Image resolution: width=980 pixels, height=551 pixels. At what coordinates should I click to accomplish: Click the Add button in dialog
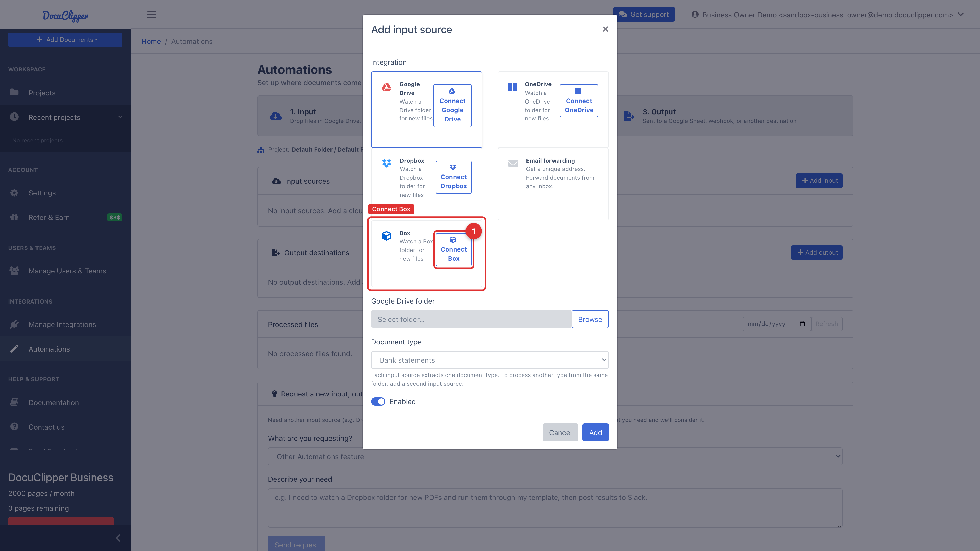tap(595, 432)
